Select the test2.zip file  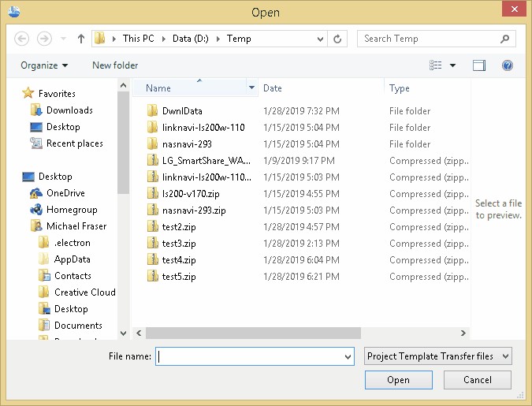178,227
